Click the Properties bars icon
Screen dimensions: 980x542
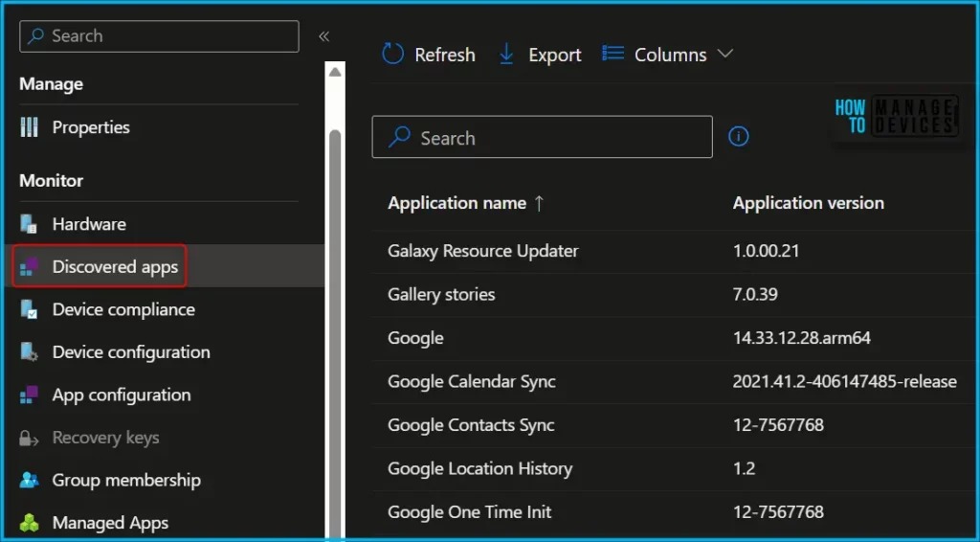pyautogui.click(x=29, y=127)
